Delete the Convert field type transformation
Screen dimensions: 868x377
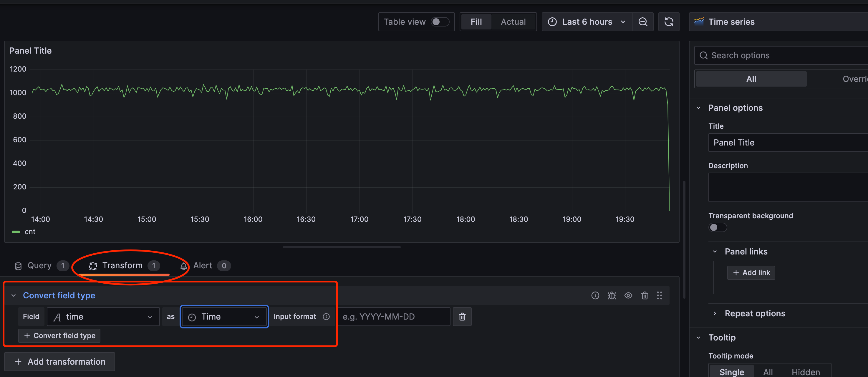point(645,295)
